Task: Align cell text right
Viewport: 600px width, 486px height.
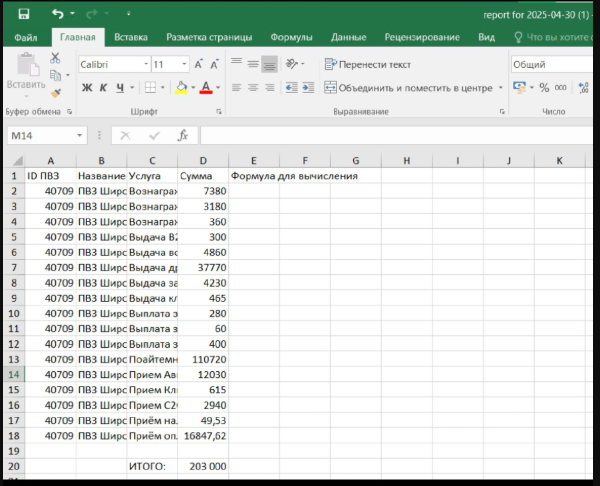Action: point(269,88)
